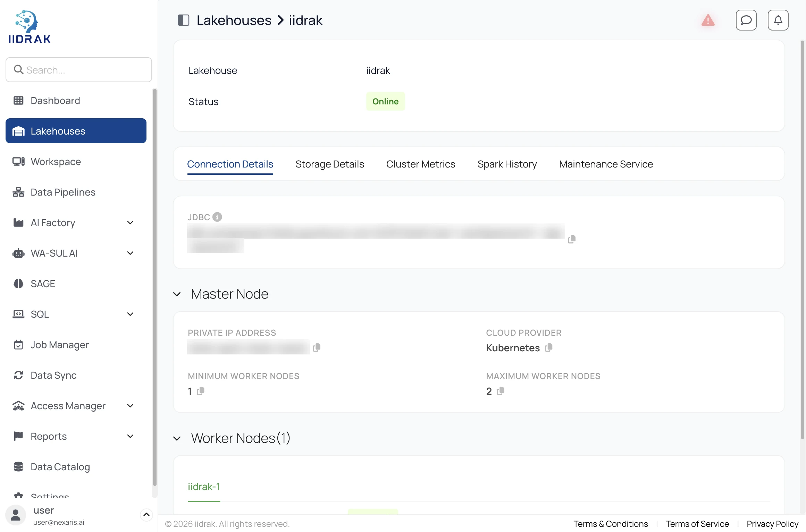Open the user profile menu chevron

click(146, 515)
